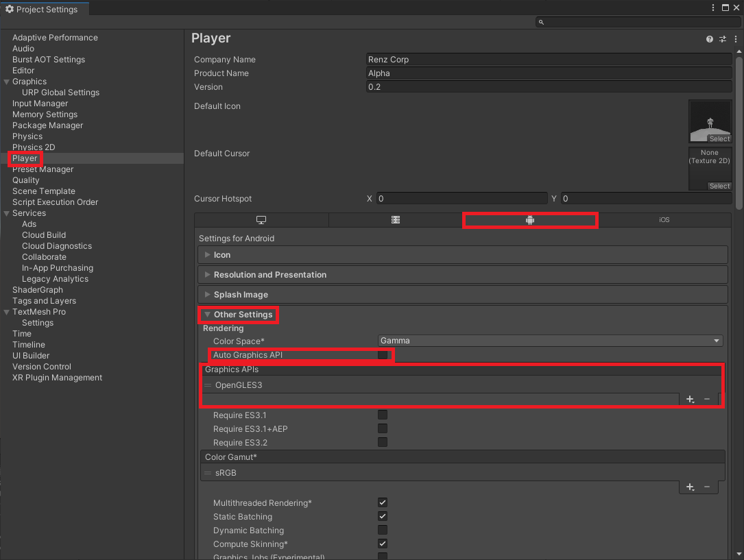The image size is (744, 560).
Task: Edit Cursor Hotspot Y value
Action: coord(646,199)
